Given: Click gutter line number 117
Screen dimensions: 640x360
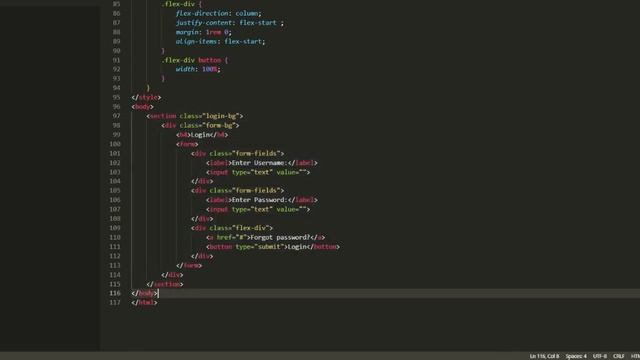Looking at the screenshot, I should (x=115, y=302).
